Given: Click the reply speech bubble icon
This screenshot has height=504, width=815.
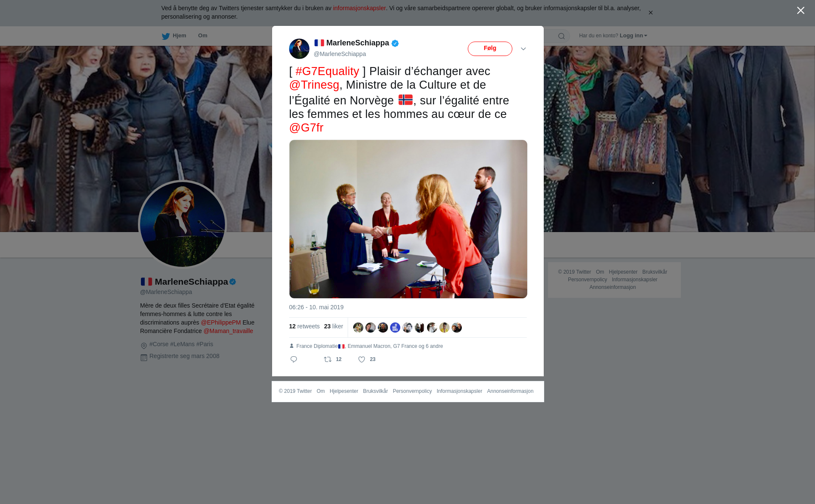Looking at the screenshot, I should click(294, 359).
